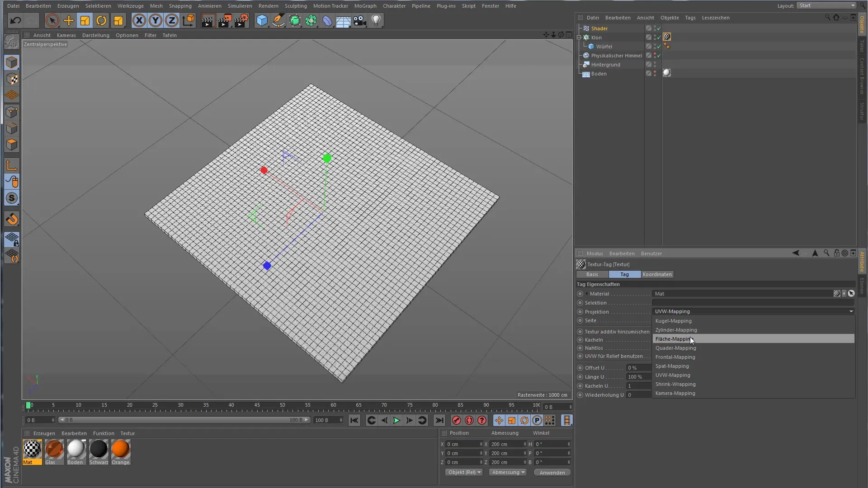Toggle X axis lock
This screenshot has height=488, width=868.
click(x=139, y=20)
